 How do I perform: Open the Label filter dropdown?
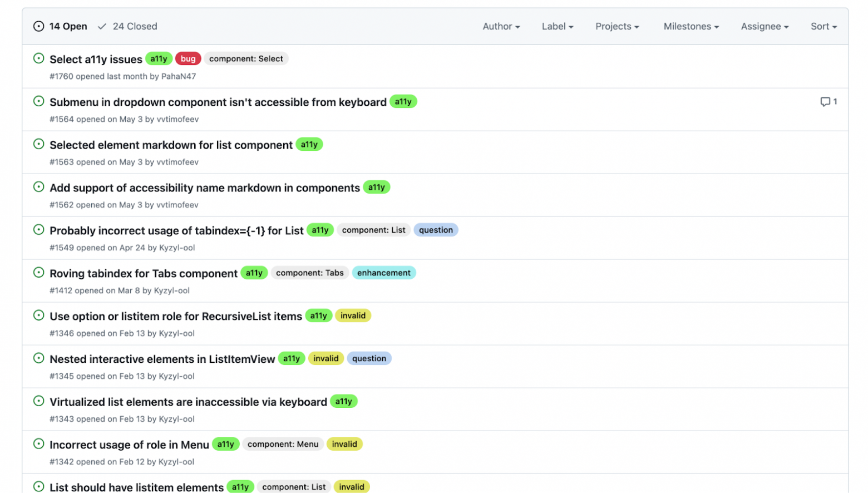click(x=557, y=26)
